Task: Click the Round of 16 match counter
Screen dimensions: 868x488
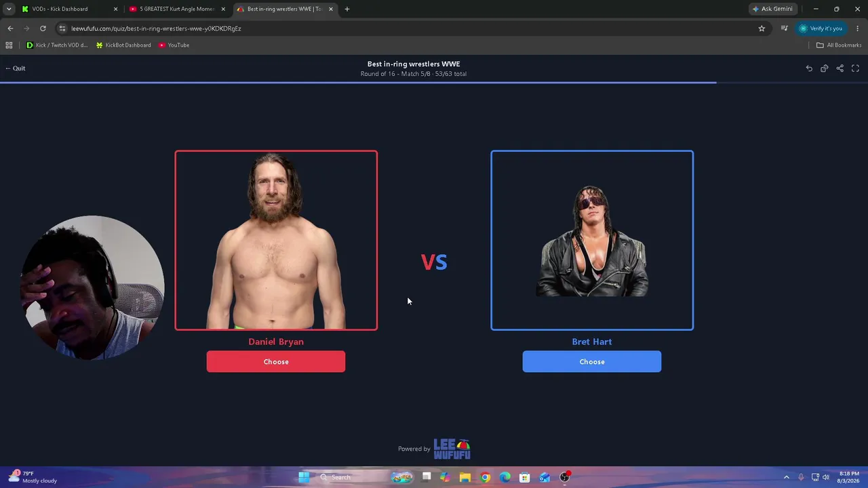Action: [x=414, y=74]
